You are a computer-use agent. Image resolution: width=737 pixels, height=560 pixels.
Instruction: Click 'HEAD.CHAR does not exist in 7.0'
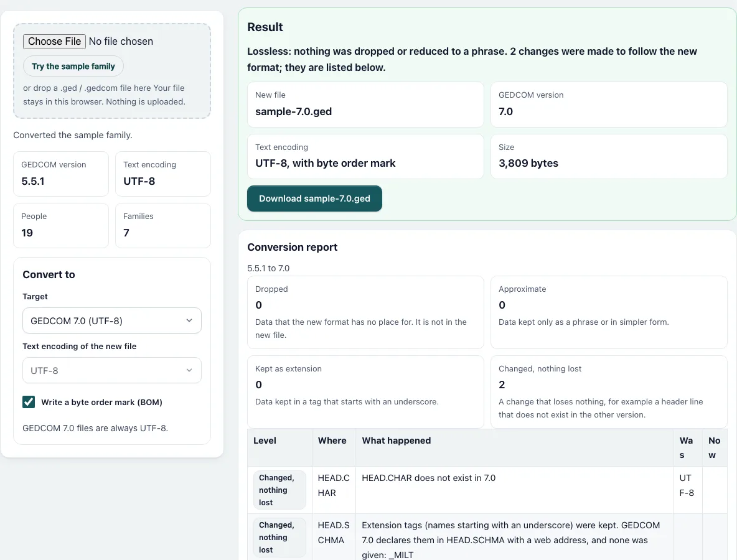429,478
